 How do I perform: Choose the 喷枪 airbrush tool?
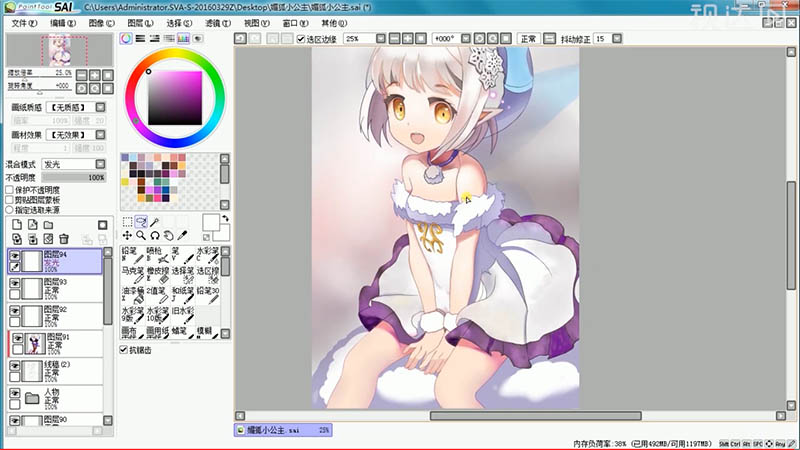[158, 255]
